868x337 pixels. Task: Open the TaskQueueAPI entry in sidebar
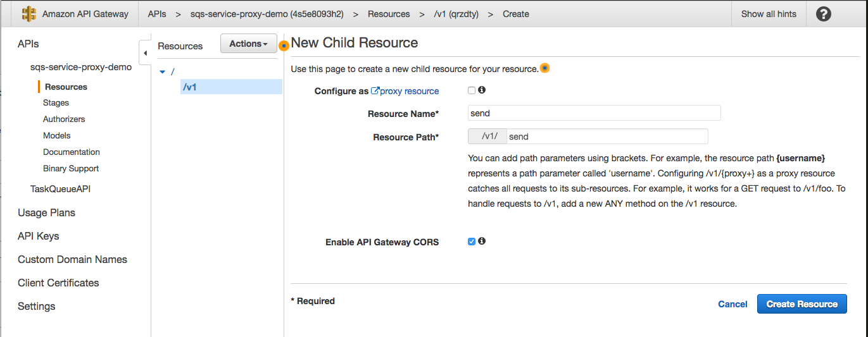click(61, 189)
